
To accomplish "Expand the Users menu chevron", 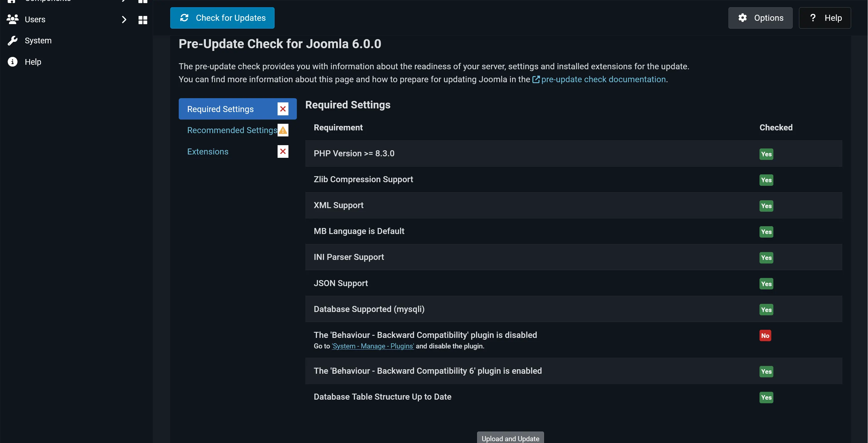I will point(124,20).
